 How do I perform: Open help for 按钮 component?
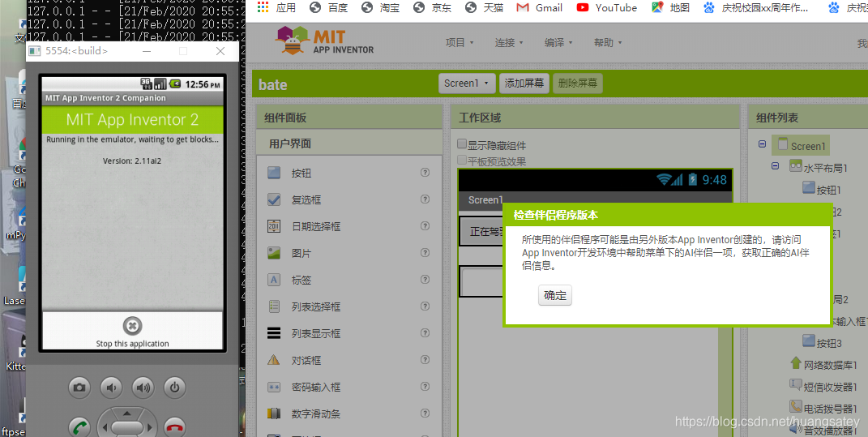pos(425,172)
